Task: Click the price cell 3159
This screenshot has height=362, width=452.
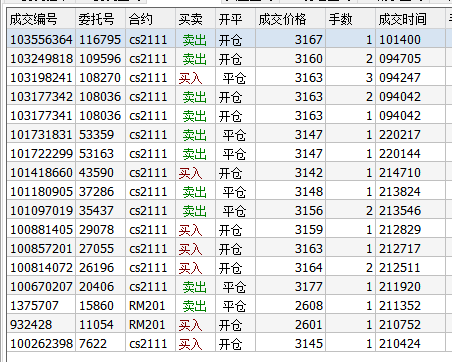Action: 309,230
